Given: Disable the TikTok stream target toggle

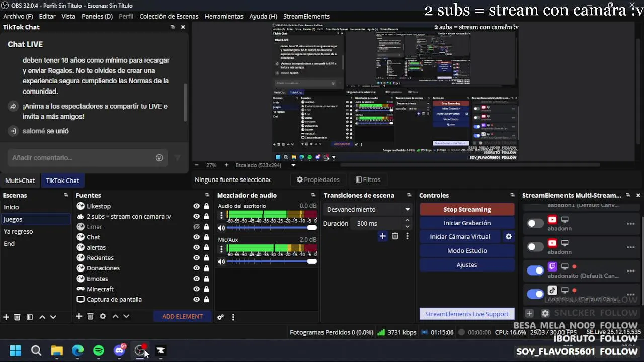Looking at the screenshot, I should [535, 294].
